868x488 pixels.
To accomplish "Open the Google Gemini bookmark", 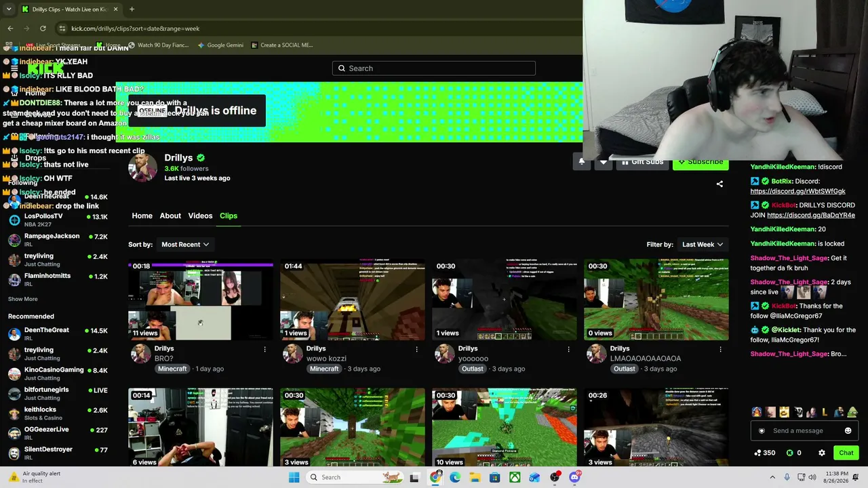I will tap(220, 45).
